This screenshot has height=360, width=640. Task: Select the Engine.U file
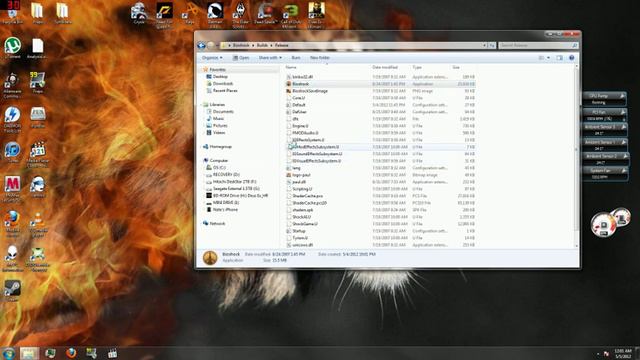point(380,126)
